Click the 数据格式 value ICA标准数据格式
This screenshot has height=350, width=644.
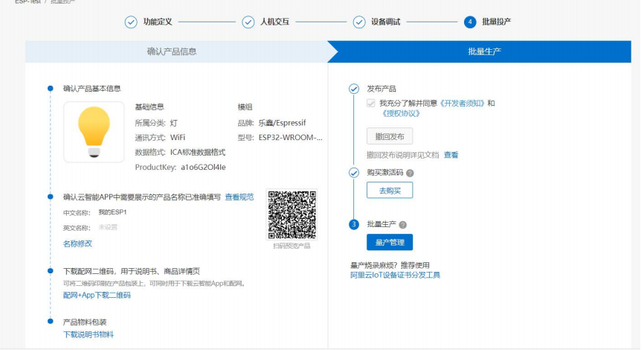pyautogui.click(x=198, y=152)
